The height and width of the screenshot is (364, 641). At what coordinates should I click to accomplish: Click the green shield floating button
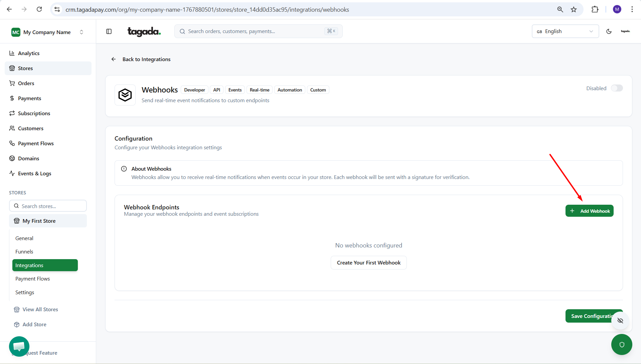pyautogui.click(x=621, y=344)
